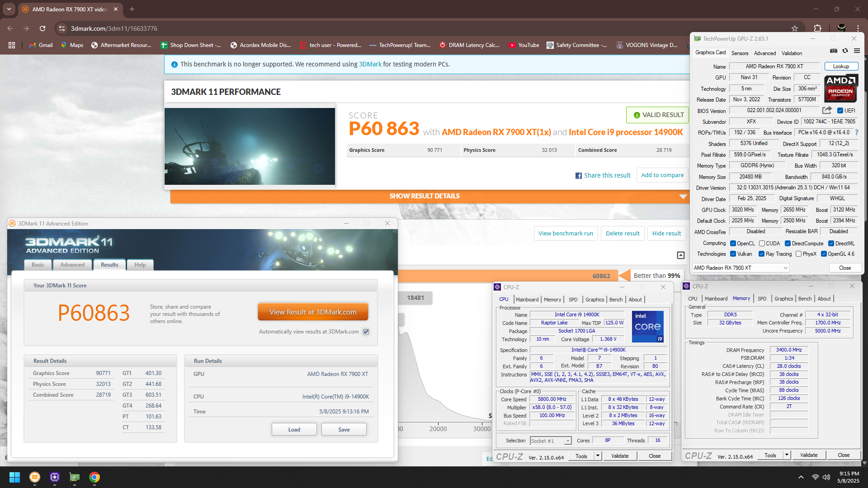Click GPU-Z refresh icon
This screenshot has width=868, height=488.
coord(845,51)
